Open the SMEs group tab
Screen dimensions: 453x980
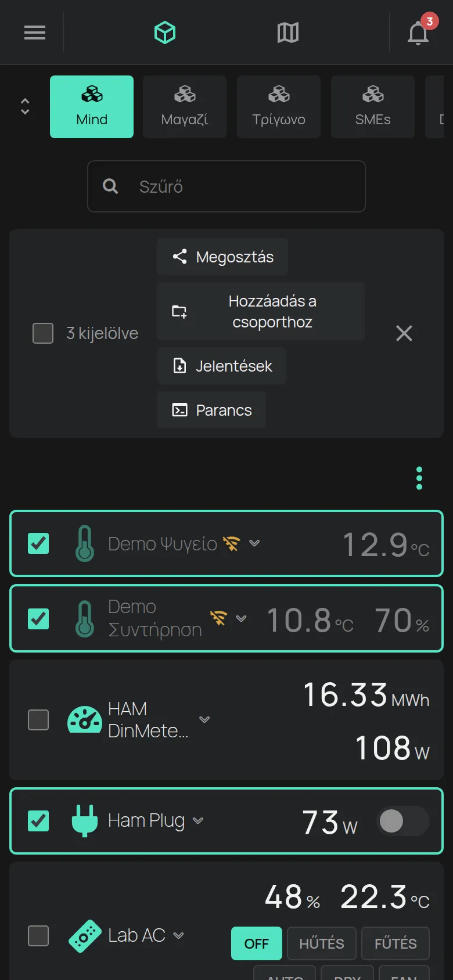coord(373,107)
